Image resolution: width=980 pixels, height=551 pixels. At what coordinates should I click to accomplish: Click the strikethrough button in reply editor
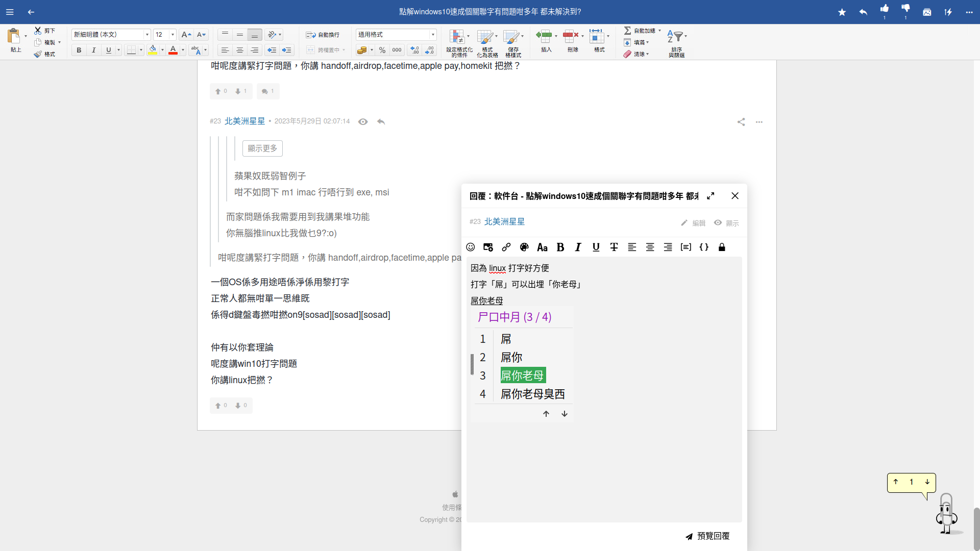(614, 247)
